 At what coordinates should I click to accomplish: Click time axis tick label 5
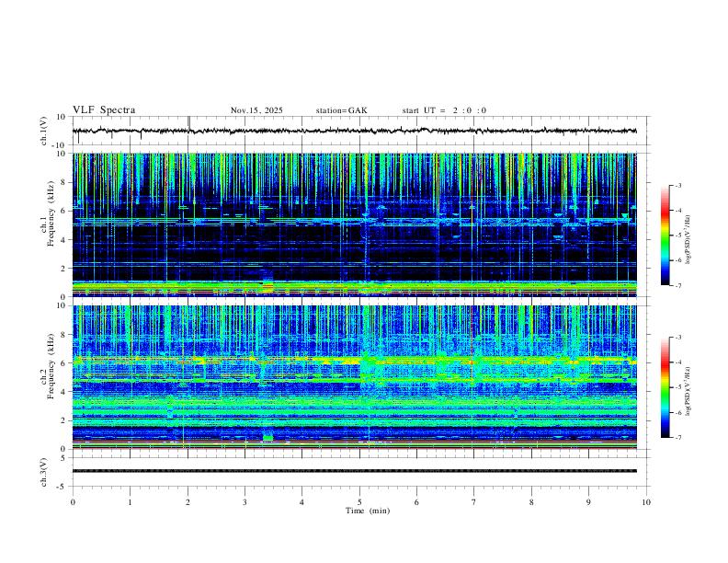click(x=359, y=502)
